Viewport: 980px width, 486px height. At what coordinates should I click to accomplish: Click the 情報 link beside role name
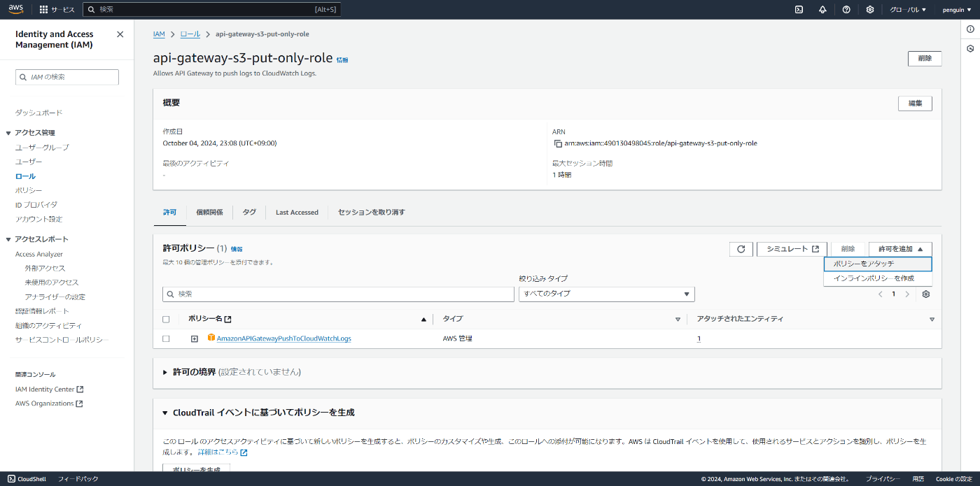342,60
